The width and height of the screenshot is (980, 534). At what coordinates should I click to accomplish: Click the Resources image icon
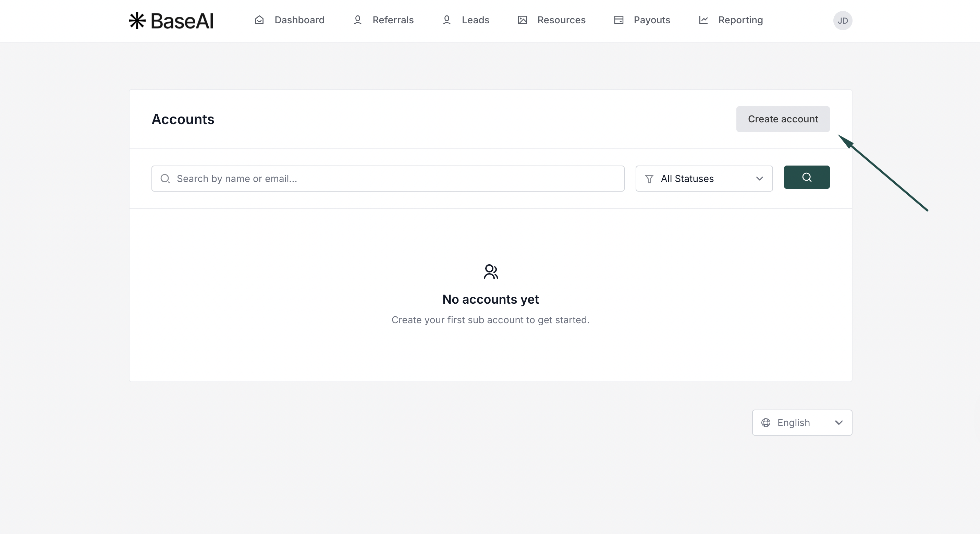pos(522,20)
